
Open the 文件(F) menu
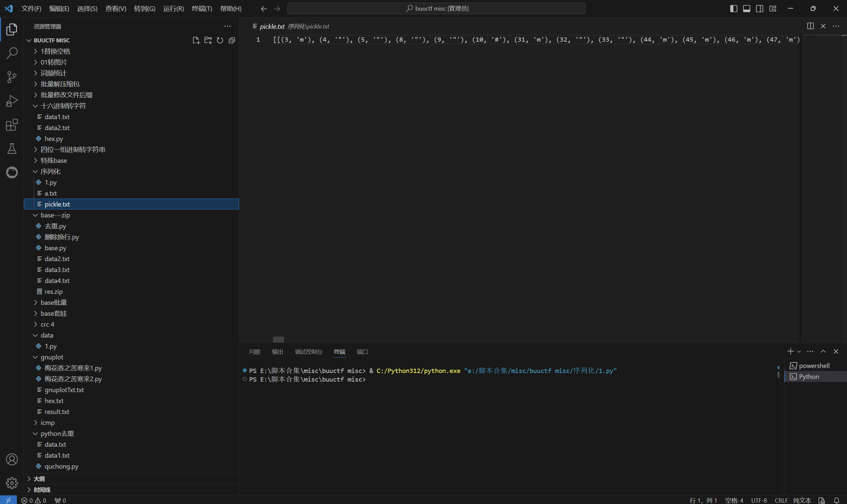31,9
